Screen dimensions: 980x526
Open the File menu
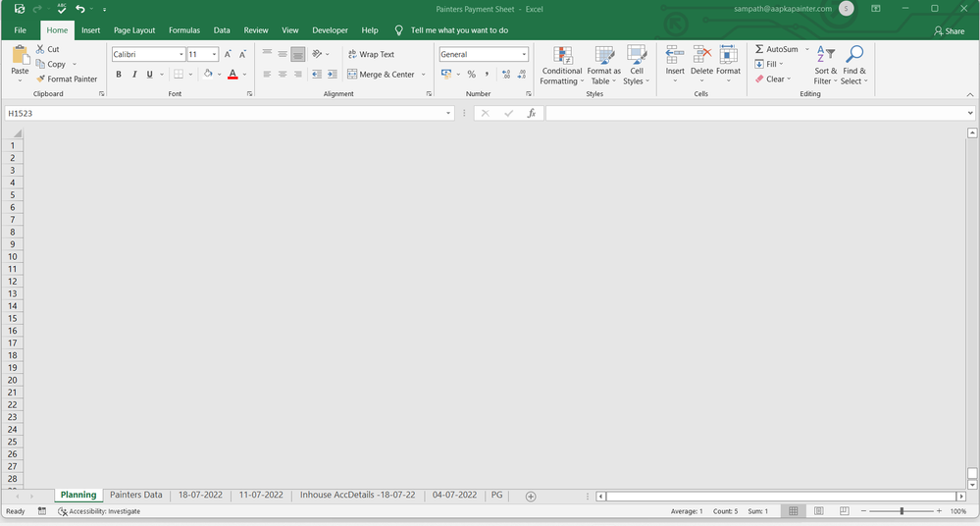pos(20,30)
